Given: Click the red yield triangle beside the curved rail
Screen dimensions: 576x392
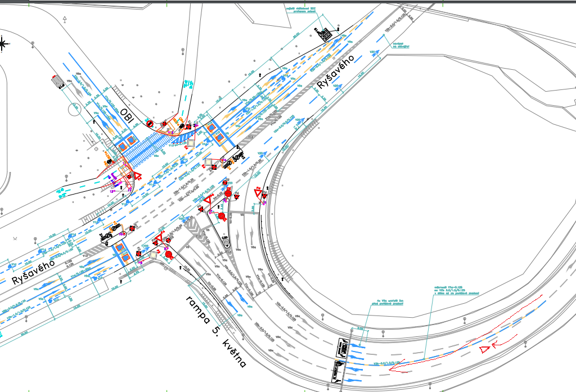Looking at the screenshot, I should point(258,193).
